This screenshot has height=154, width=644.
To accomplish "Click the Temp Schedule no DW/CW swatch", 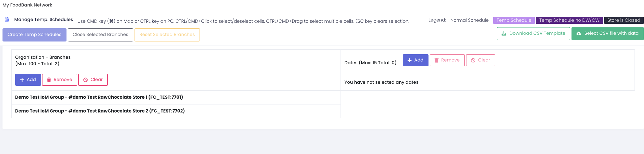I will coord(569,20).
